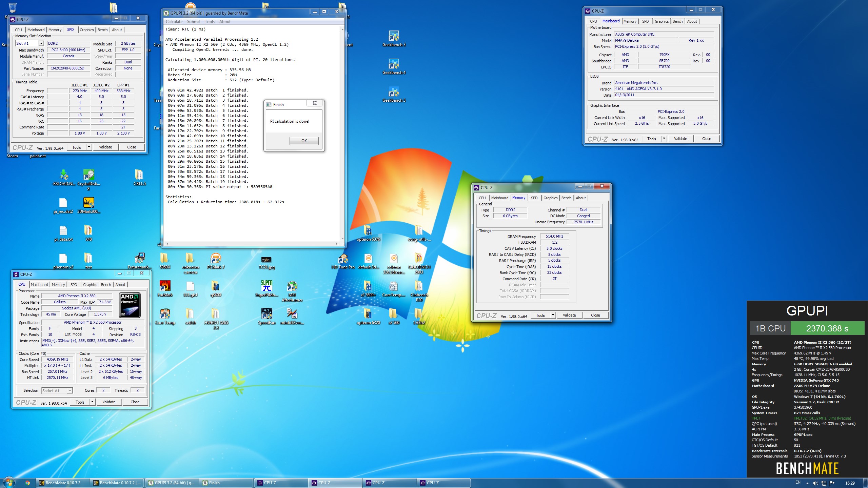The width and height of the screenshot is (868, 488).
Task: Launch the SpeedFan desktop icon
Action: [x=267, y=316]
